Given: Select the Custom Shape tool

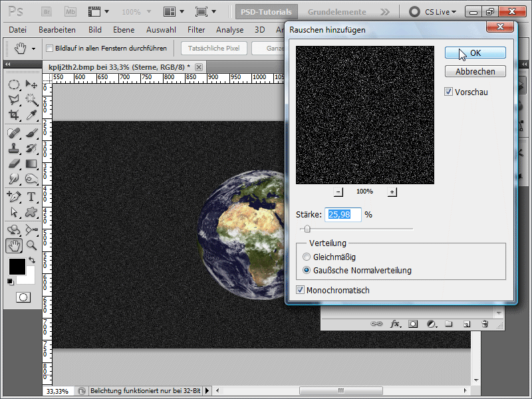Looking at the screenshot, I should point(31,212).
